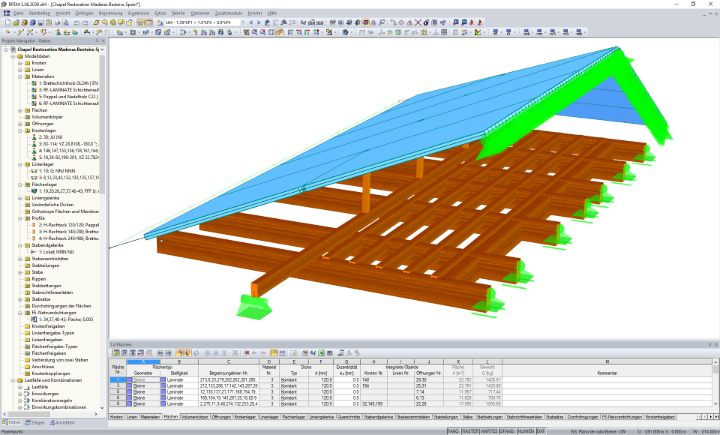Screen dimensions: 720x435
Task: Switch to the Querschnitte table tab
Action: tap(349, 417)
